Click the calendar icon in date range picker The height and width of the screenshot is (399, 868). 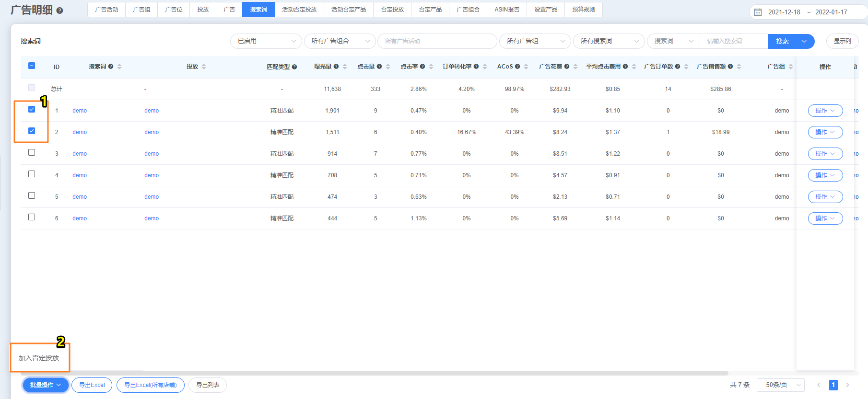[x=758, y=12]
